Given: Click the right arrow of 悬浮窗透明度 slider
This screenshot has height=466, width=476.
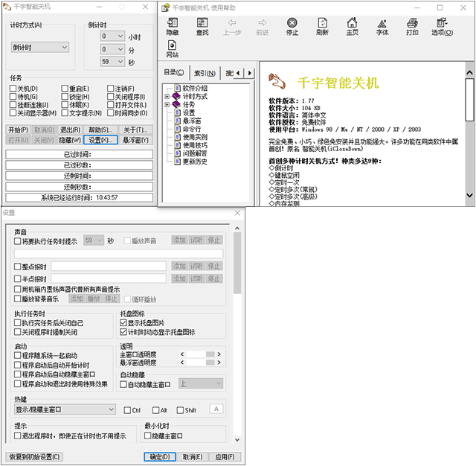Looking at the screenshot, I should [219, 363].
